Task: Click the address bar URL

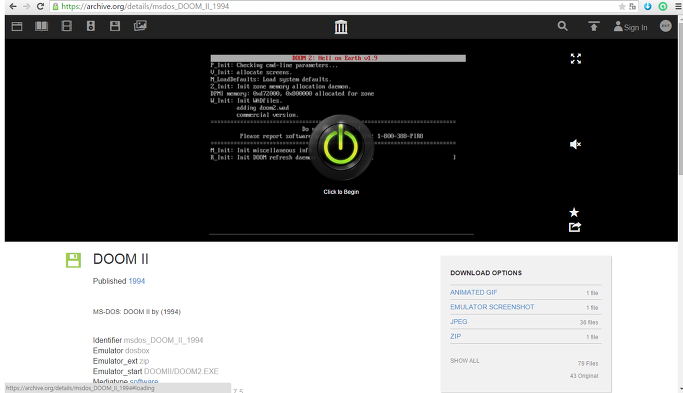Action: point(145,6)
